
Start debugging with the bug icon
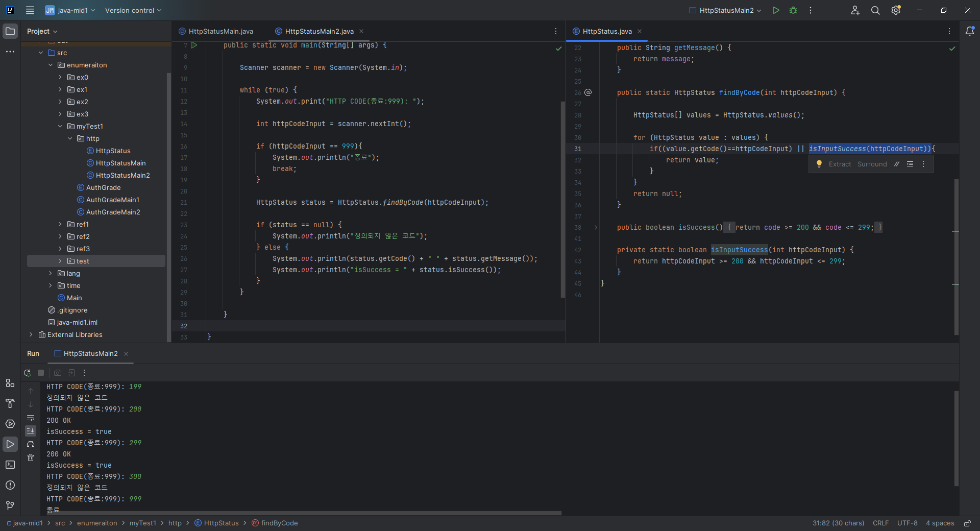click(x=793, y=10)
